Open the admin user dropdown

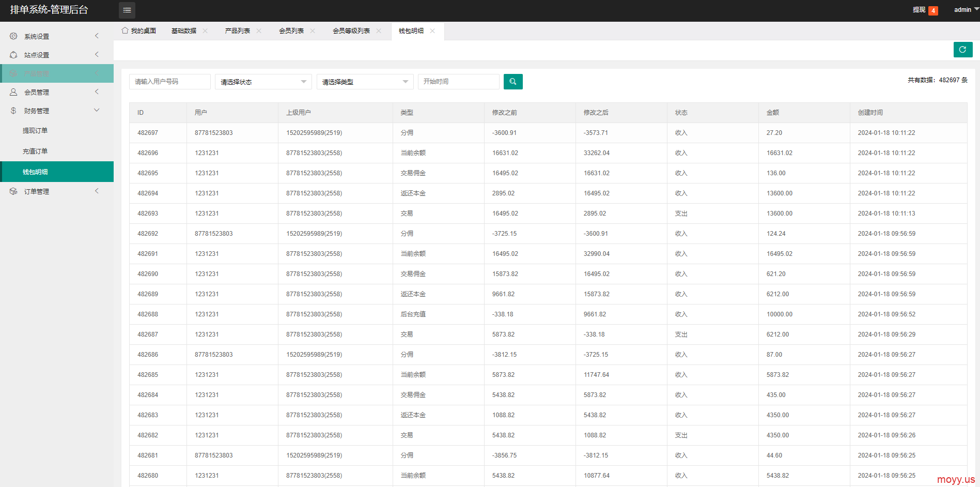(966, 10)
